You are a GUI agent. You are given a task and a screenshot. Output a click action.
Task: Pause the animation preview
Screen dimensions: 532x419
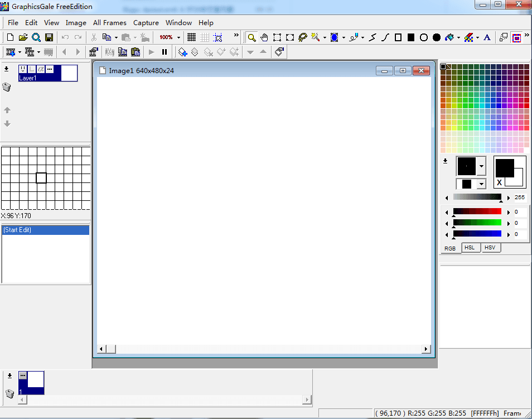coord(165,52)
